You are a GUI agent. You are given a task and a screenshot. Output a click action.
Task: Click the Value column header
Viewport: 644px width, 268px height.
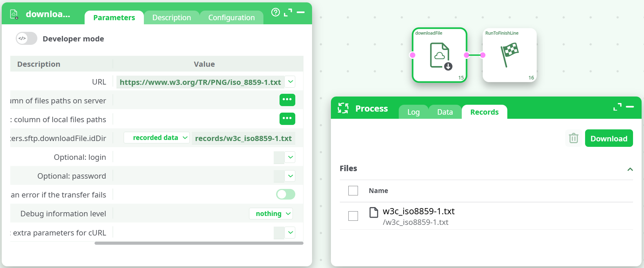(x=204, y=64)
